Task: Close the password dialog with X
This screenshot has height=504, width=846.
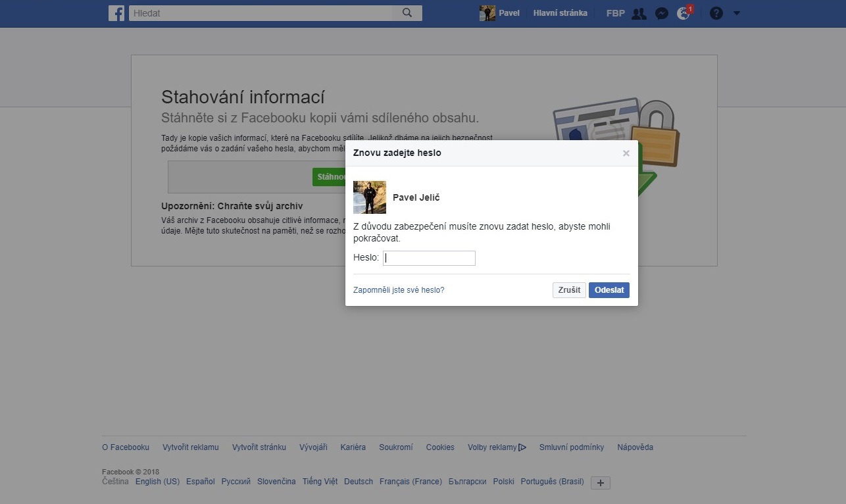Action: point(626,153)
